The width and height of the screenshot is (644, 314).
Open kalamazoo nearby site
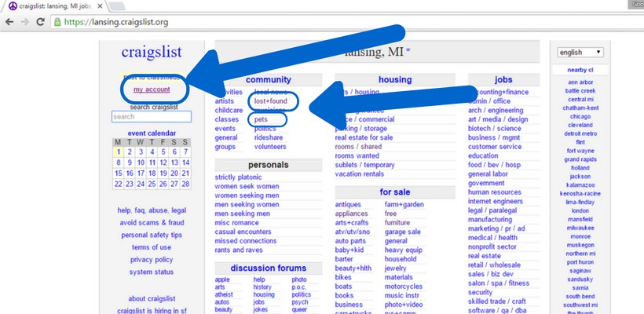click(x=580, y=184)
